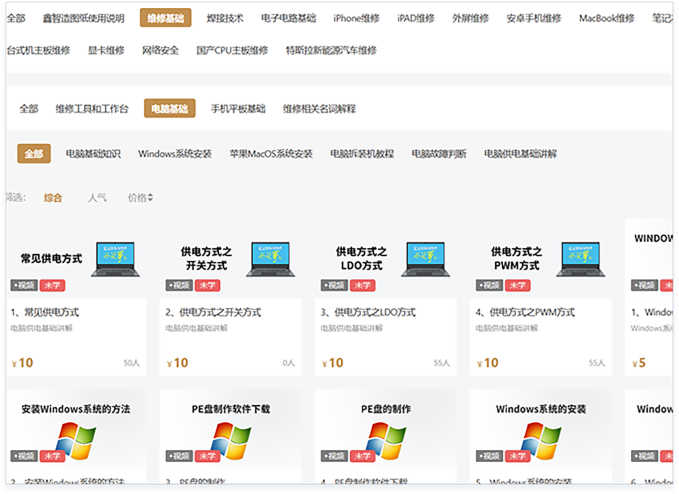Open course title 2、供电方式之开关方式

point(213,312)
